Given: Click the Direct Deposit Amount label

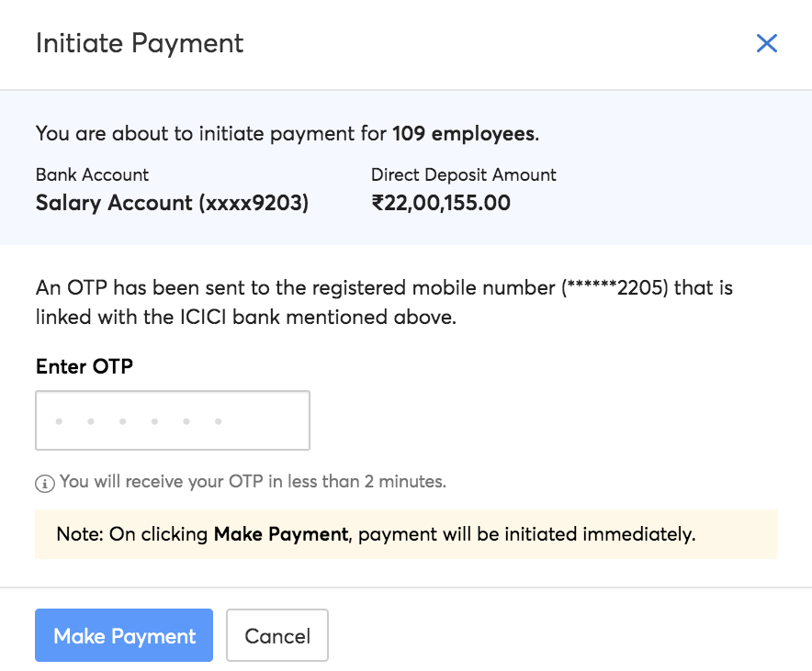Looking at the screenshot, I should click(463, 174).
